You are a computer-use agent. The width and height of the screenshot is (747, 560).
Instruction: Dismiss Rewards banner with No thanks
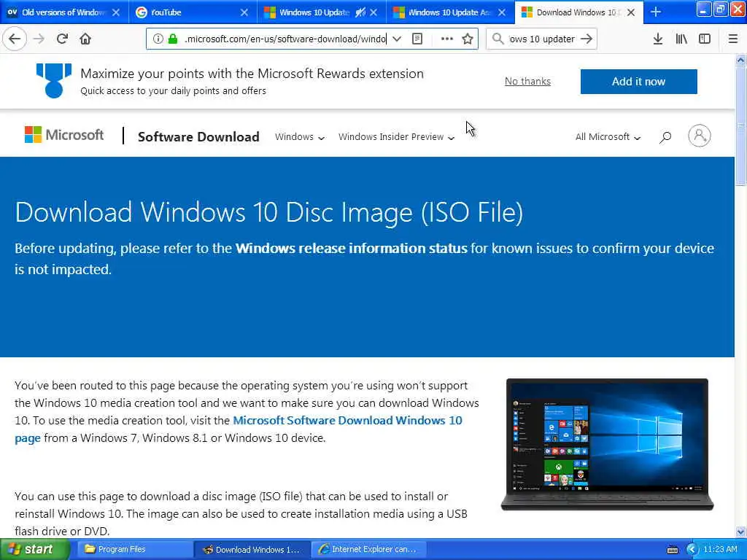click(x=527, y=82)
